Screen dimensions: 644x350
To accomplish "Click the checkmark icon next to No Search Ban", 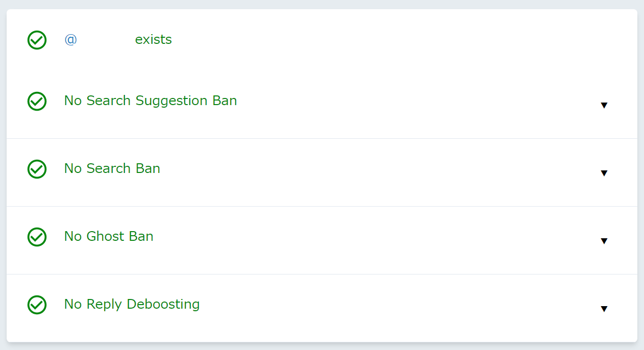I will [x=37, y=169].
